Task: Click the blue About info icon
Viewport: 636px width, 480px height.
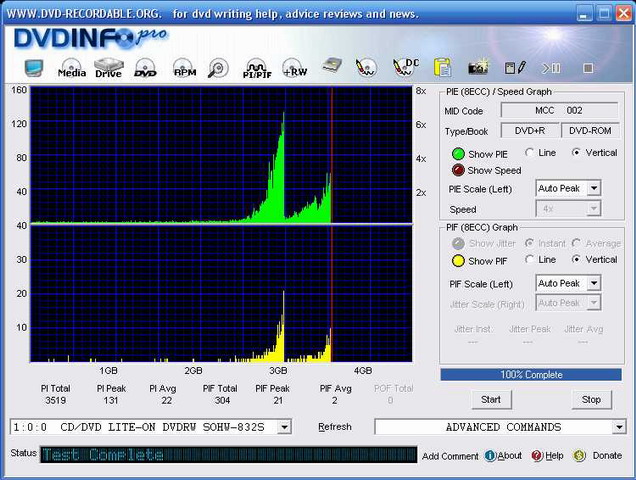Action: pos(490,456)
